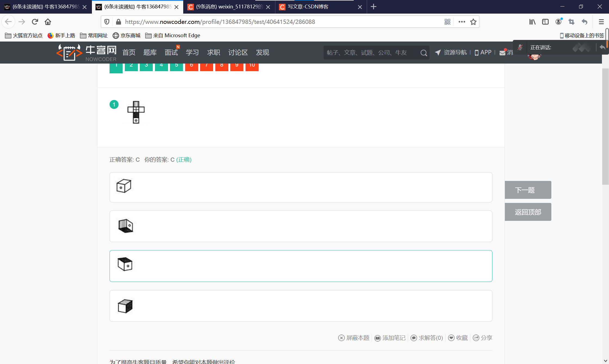609x364 pixels.
Task: Click the browser forward arrow
Action: (22, 22)
